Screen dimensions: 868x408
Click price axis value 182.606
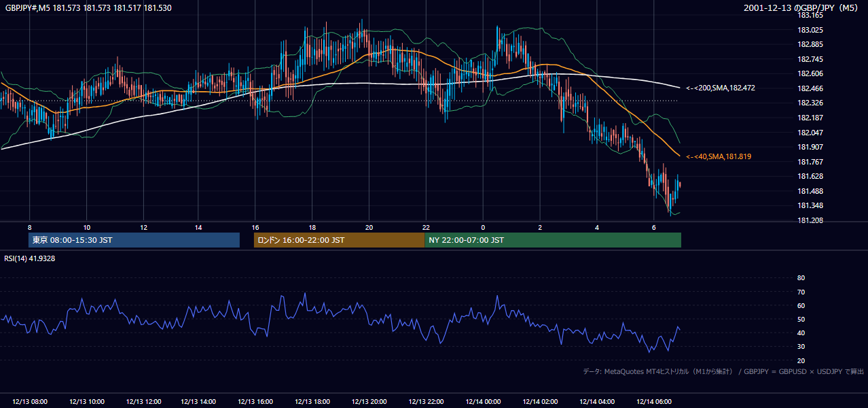(x=810, y=73)
